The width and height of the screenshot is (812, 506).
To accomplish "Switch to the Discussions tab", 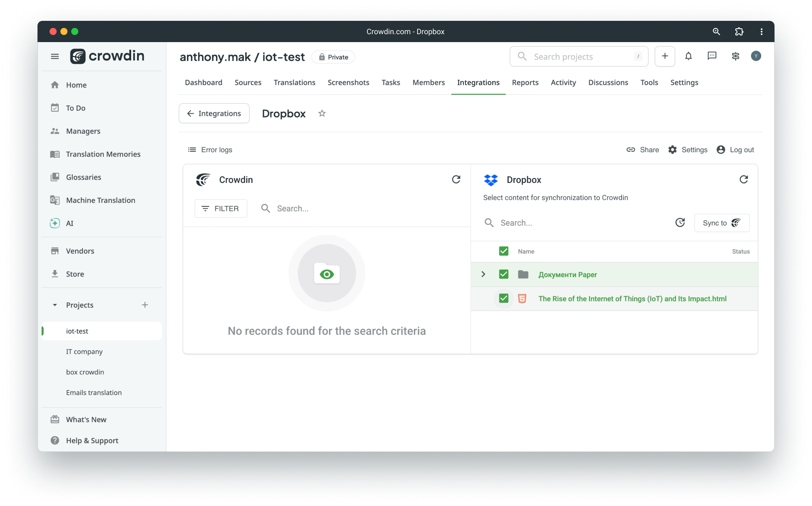I will click(608, 83).
